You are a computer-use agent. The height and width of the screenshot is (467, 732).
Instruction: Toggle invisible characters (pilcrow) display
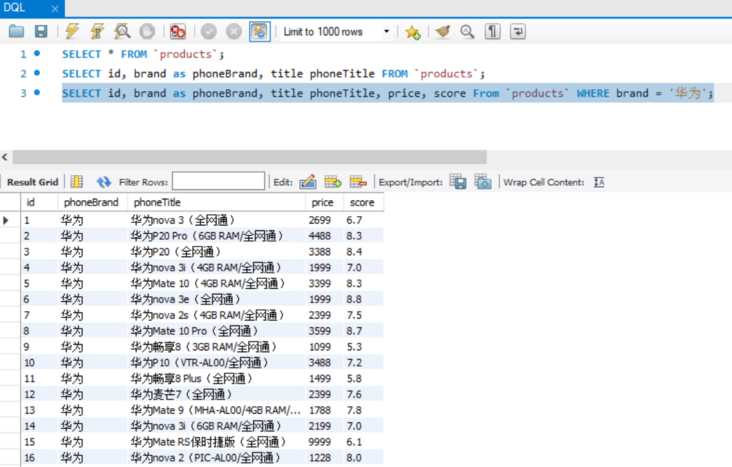492,32
